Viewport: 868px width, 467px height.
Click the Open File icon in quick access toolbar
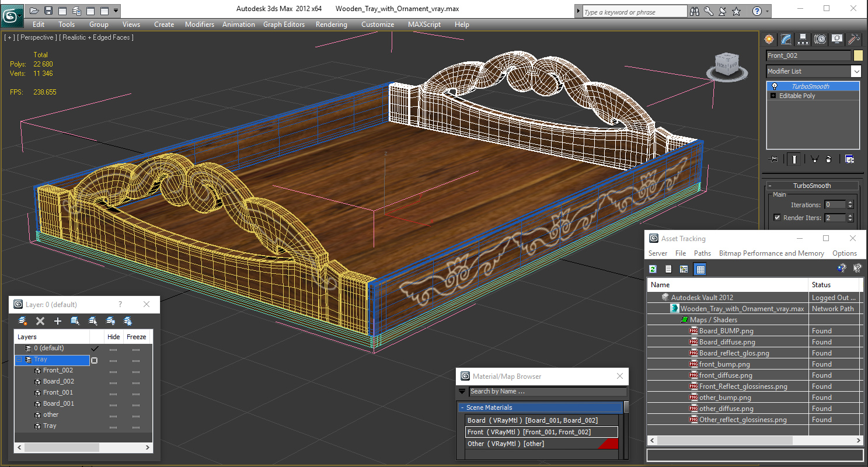coord(34,11)
